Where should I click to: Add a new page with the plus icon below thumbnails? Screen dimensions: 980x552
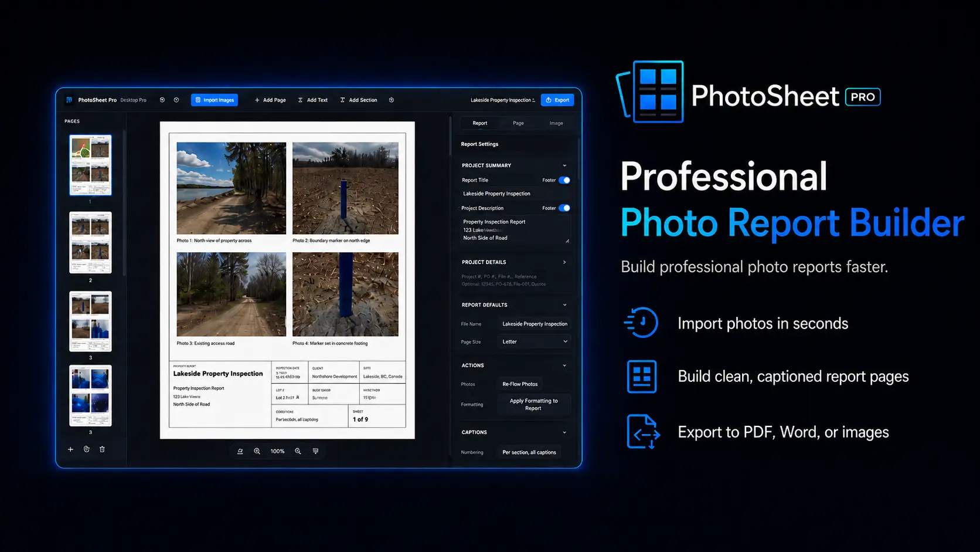pyautogui.click(x=70, y=449)
